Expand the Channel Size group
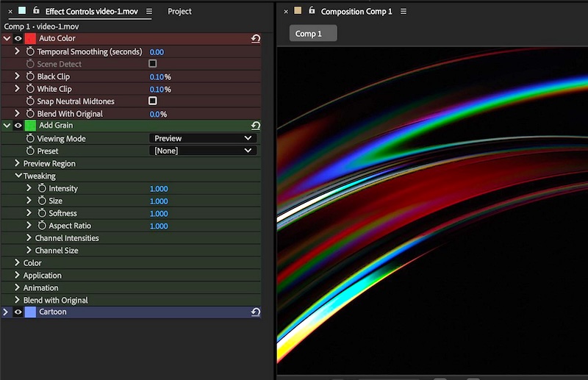Screen dimensions: 588x380 tap(29, 250)
